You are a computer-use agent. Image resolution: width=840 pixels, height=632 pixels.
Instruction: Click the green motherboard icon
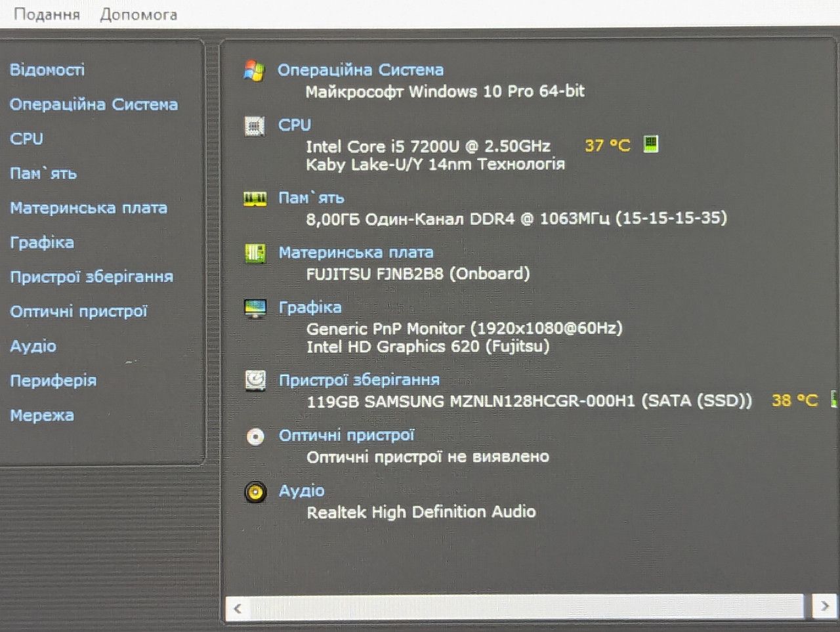(x=255, y=253)
